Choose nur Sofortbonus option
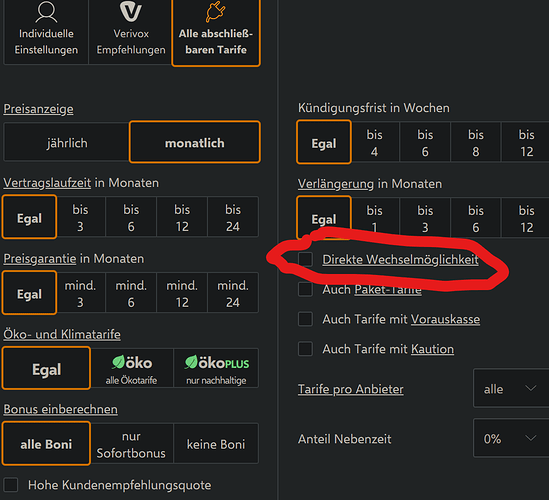The width and height of the screenshot is (549, 500). coord(131,444)
